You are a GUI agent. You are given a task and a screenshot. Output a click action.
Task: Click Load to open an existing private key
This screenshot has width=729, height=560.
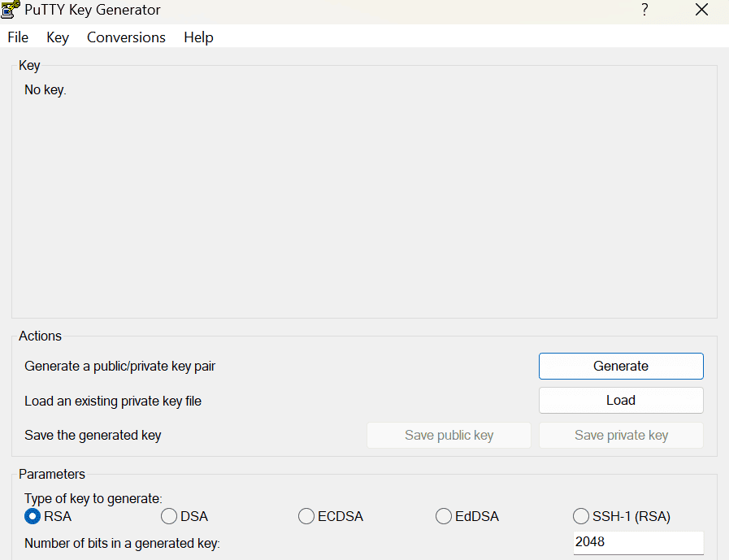(x=621, y=400)
